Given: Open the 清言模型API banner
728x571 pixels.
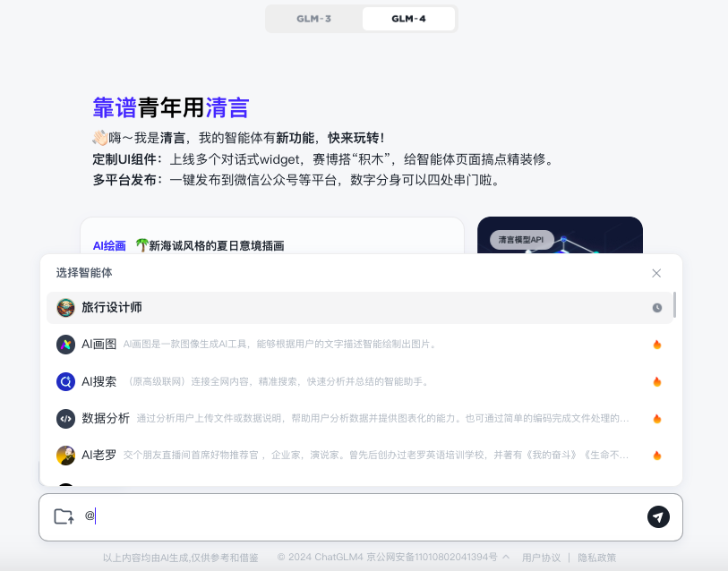Looking at the screenshot, I should [560, 234].
